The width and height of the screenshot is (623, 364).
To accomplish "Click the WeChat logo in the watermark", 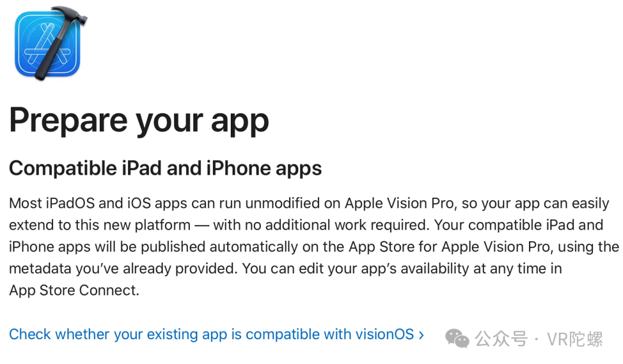I will [x=457, y=339].
